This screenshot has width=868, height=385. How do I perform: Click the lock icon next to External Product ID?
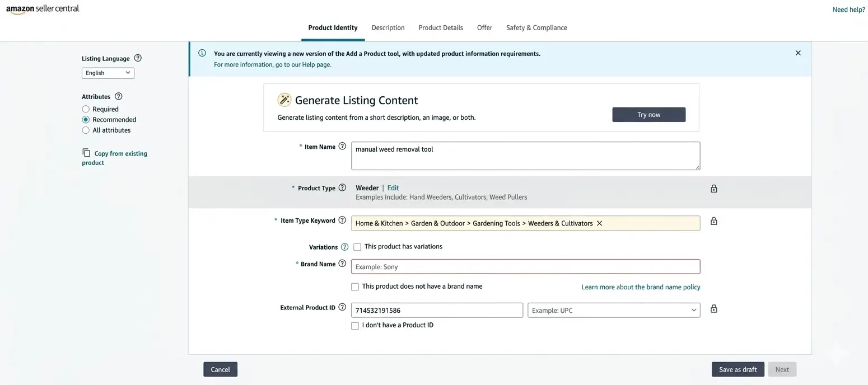coord(713,308)
